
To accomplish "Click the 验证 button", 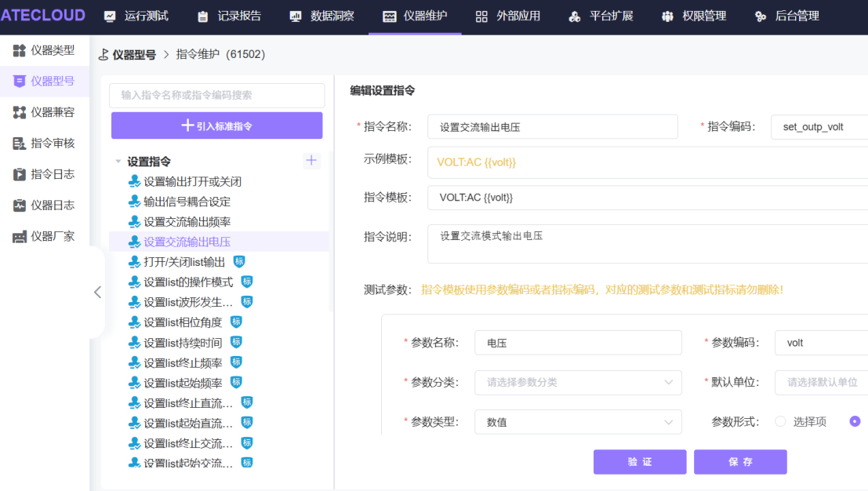I will point(640,462).
